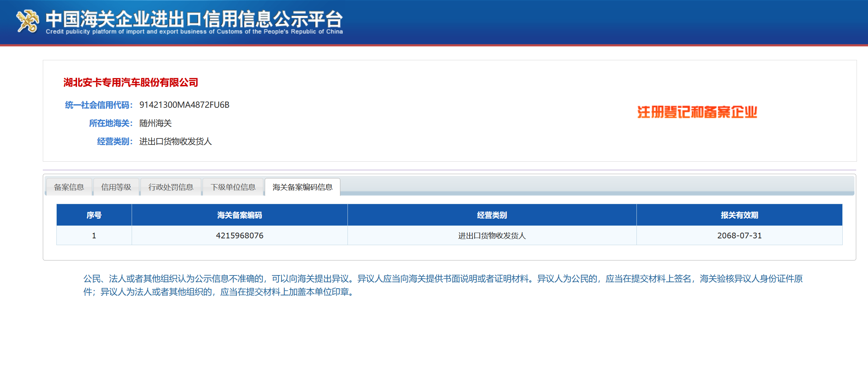
Task: Click the 报关有效期 column header
Action: tap(740, 215)
